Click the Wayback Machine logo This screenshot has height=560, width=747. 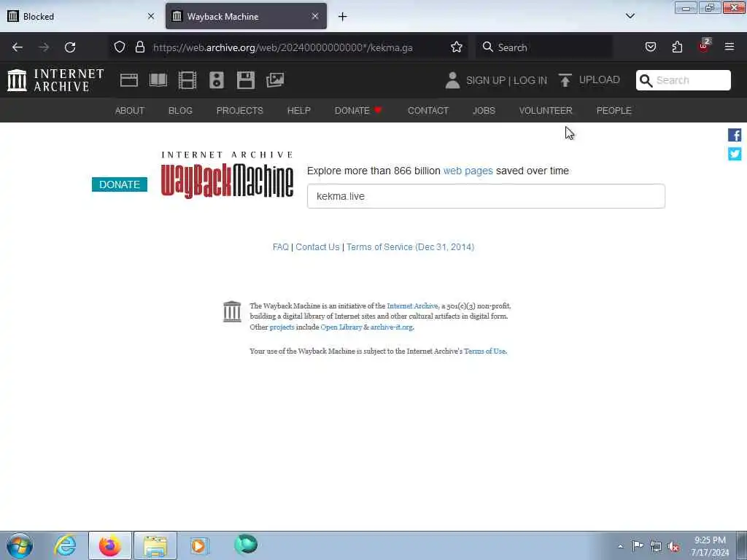pos(228,175)
